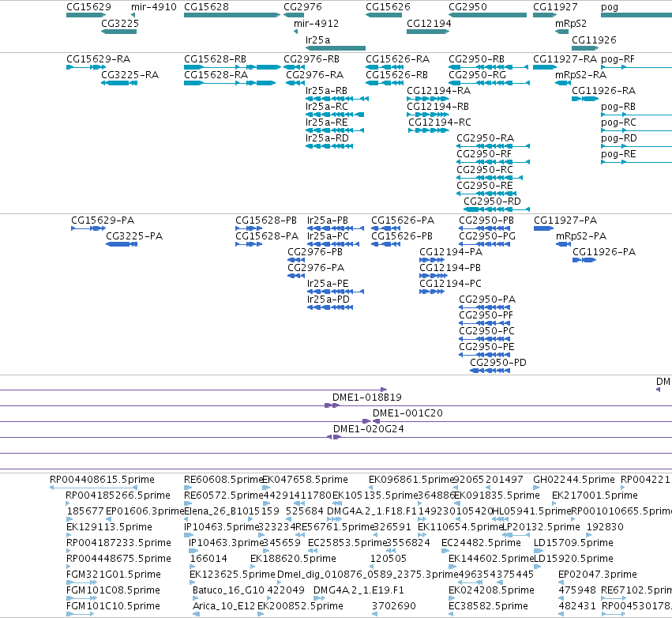The width and height of the screenshot is (672, 618).
Task: Click EST FGM321G01.5prime
Action: [x=114, y=575]
